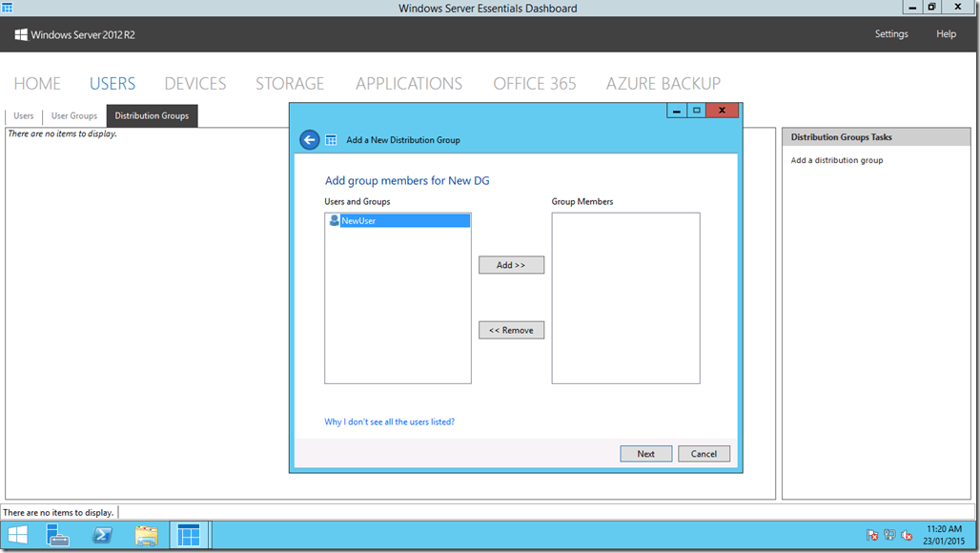Open the Settings menu
The height and width of the screenshot is (553, 980).
pyautogui.click(x=890, y=33)
